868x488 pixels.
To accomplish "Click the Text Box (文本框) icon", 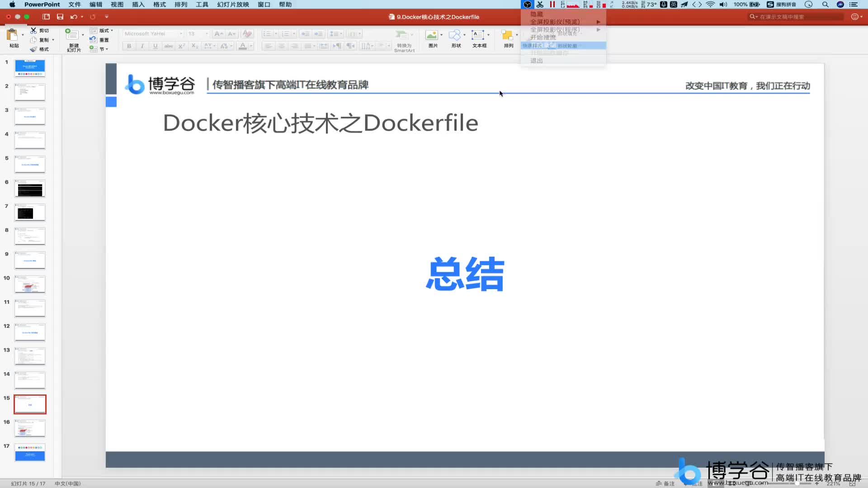I will point(478,35).
